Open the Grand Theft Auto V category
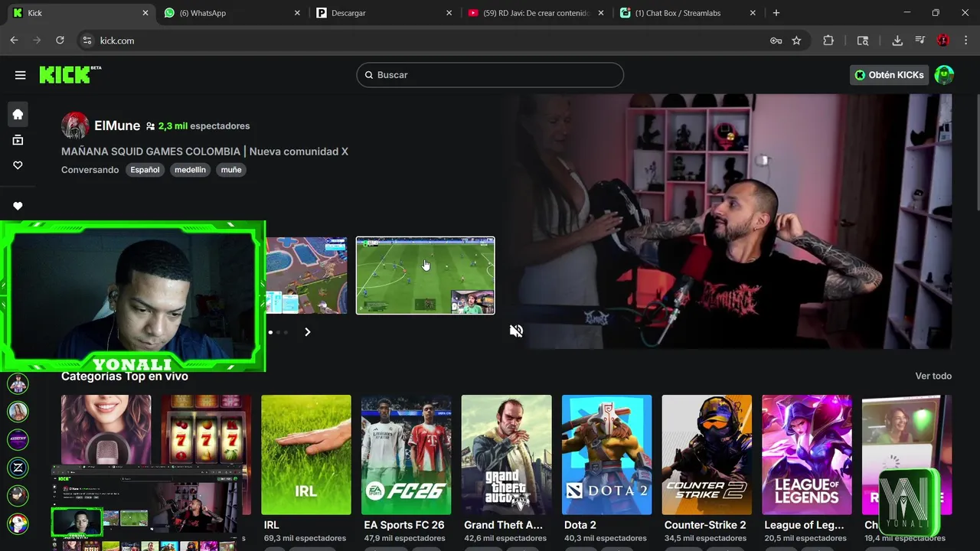Viewport: 980px width, 551px height. tap(506, 455)
